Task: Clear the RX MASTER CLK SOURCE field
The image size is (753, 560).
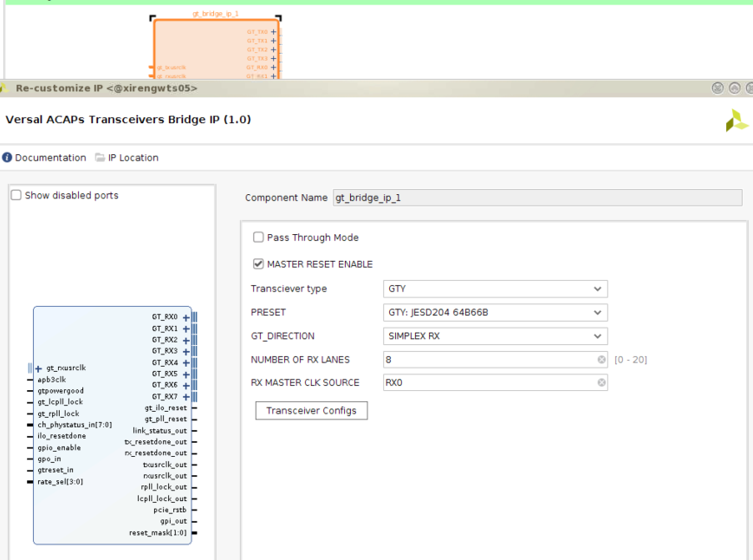Action: click(601, 383)
